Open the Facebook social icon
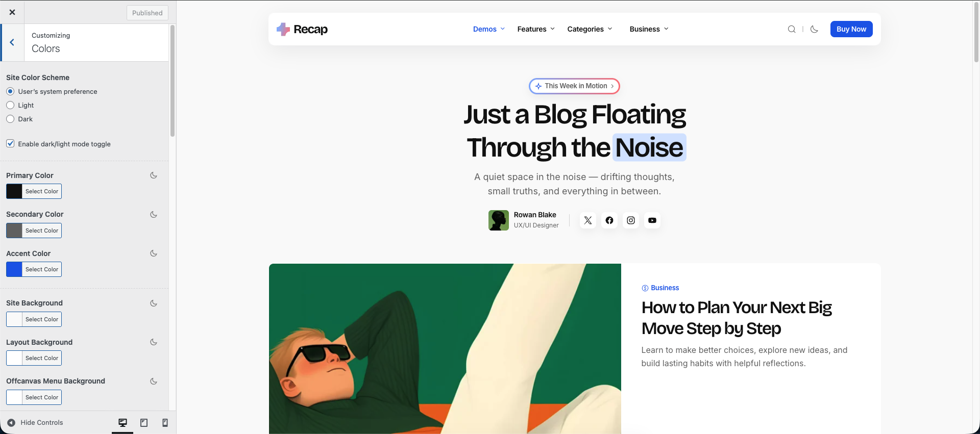 (609, 220)
